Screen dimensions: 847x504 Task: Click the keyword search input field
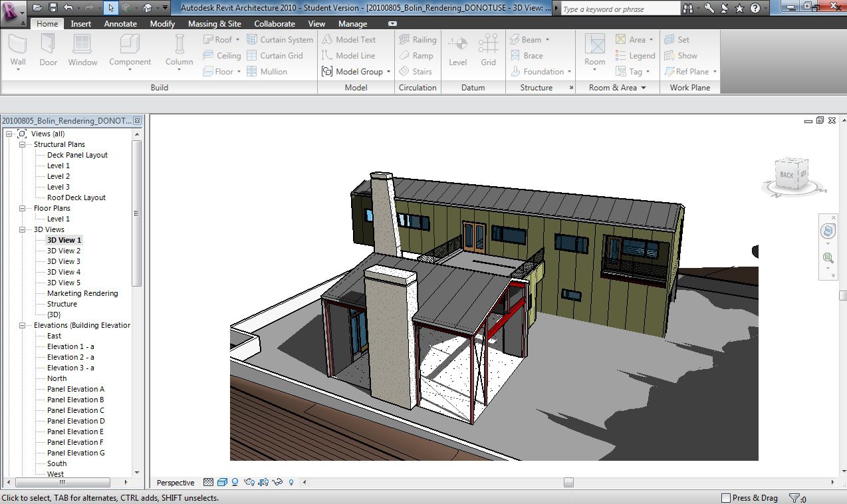[x=620, y=9]
